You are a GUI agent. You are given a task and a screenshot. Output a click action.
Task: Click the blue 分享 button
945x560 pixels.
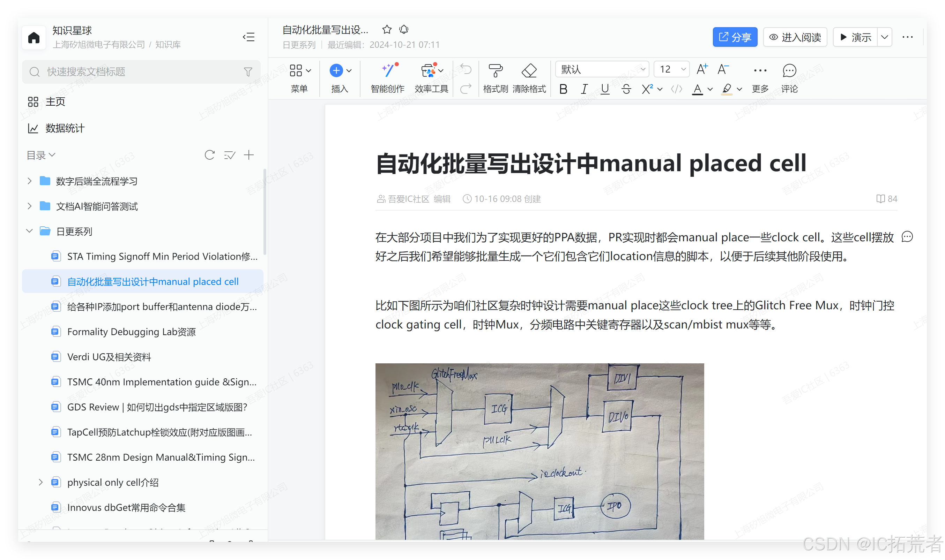click(x=734, y=37)
